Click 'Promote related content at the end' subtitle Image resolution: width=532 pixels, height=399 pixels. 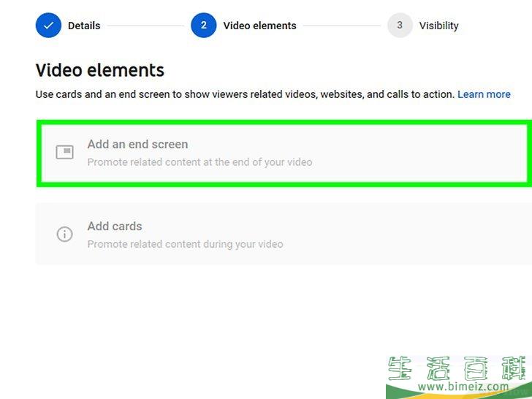coord(199,162)
